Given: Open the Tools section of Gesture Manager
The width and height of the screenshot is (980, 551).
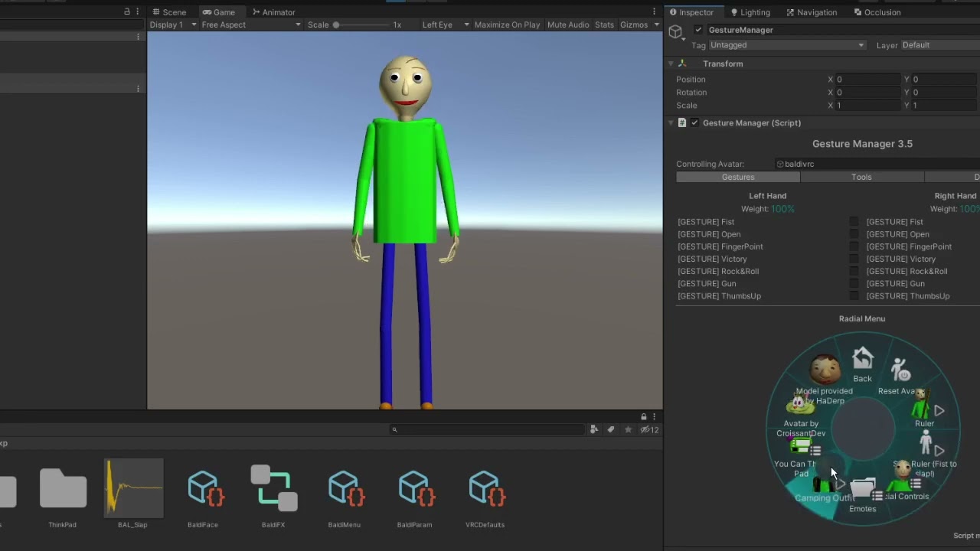Looking at the screenshot, I should [x=861, y=177].
